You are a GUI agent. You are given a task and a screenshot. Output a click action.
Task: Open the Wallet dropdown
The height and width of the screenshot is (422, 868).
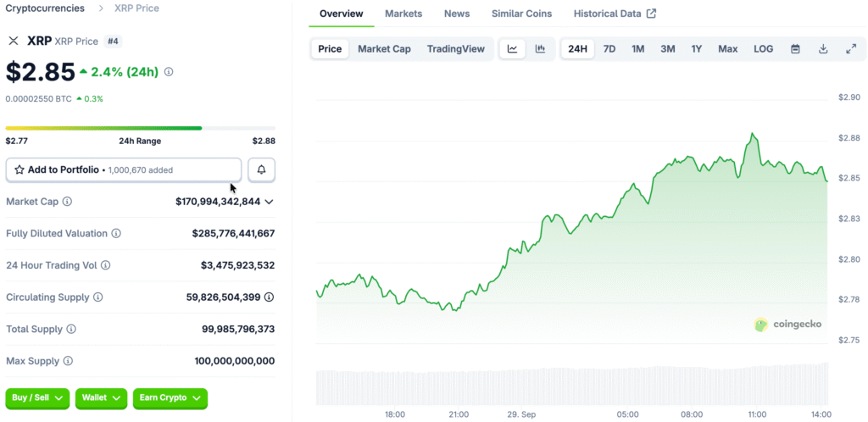[102, 397]
